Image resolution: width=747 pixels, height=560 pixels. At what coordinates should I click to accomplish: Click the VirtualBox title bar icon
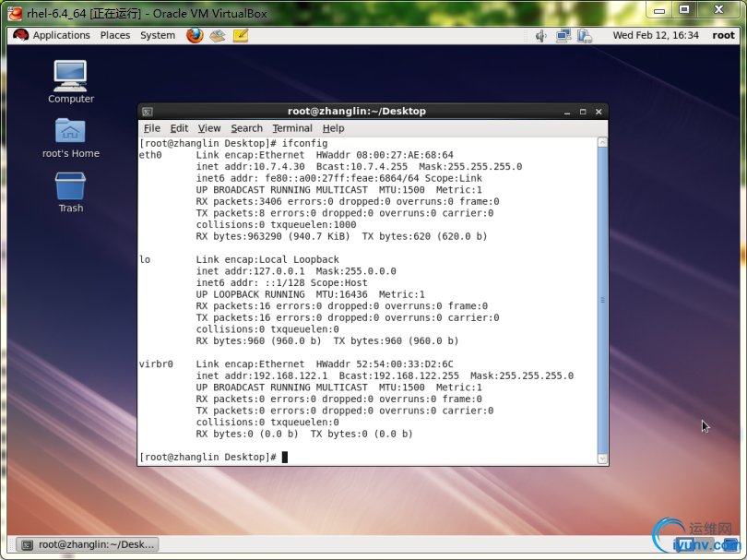(16, 13)
